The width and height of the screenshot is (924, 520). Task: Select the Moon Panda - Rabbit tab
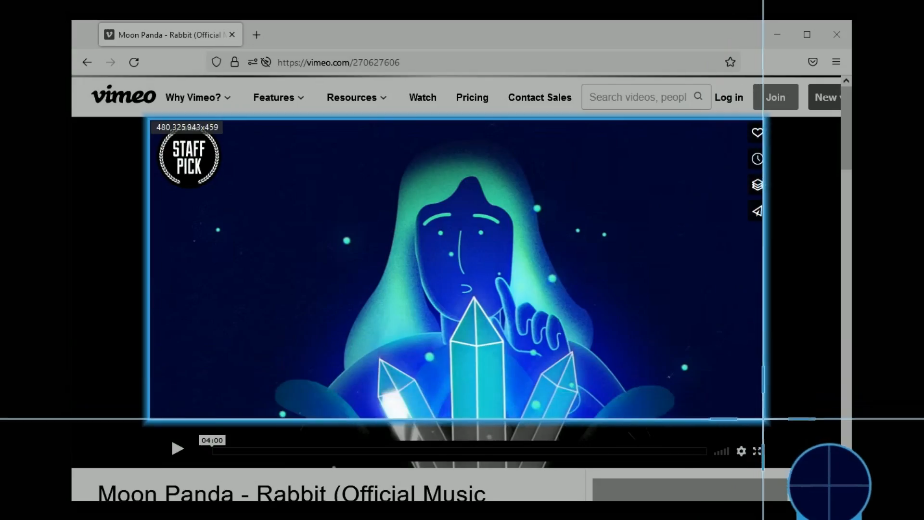coord(170,35)
